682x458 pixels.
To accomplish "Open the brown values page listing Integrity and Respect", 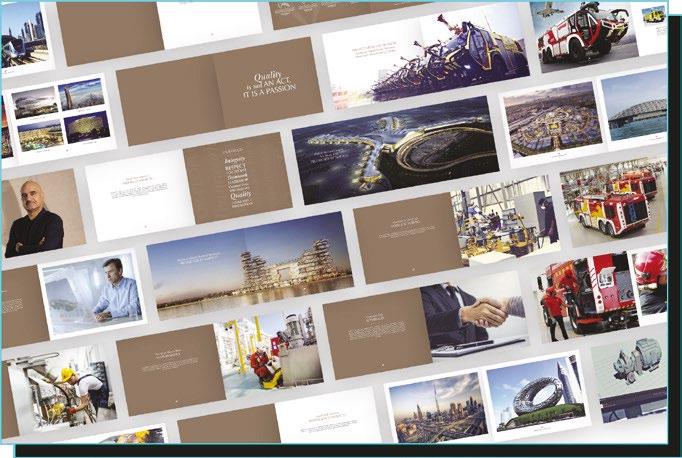I will pyautogui.click(x=238, y=178).
